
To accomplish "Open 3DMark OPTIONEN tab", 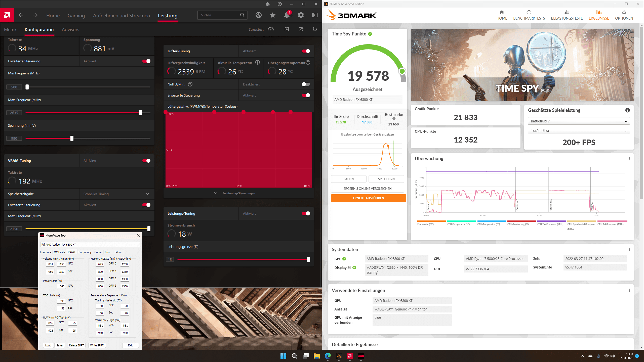I will tap(624, 15).
